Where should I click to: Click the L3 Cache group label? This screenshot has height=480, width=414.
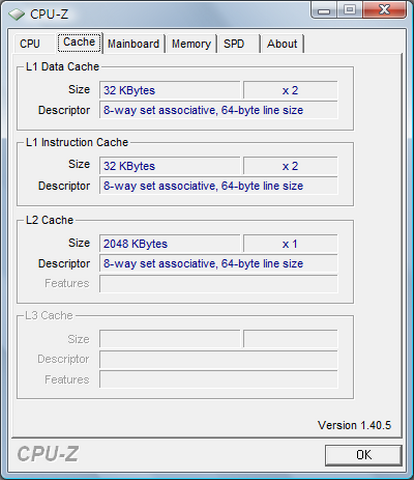coord(49,315)
